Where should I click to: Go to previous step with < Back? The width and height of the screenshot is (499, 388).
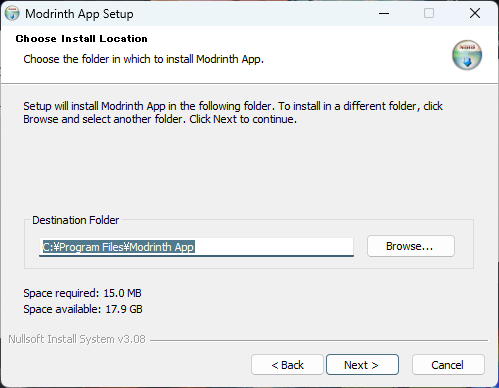(287, 365)
